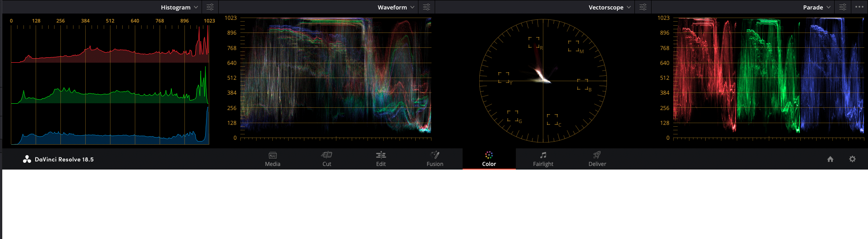Open the Parade scope type dropdown
868x239 pixels.
[817, 7]
